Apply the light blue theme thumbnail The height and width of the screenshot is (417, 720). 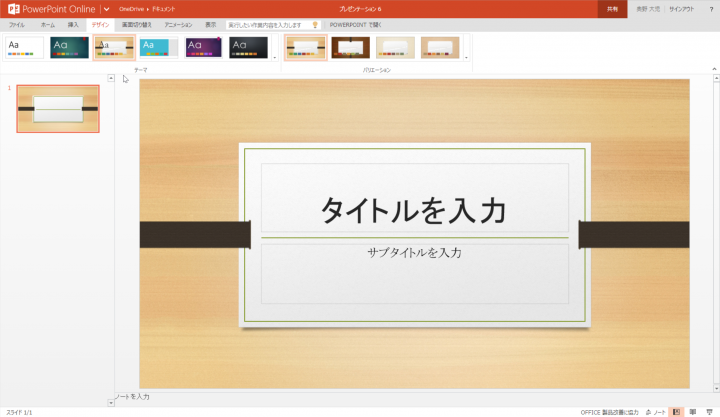click(x=158, y=48)
